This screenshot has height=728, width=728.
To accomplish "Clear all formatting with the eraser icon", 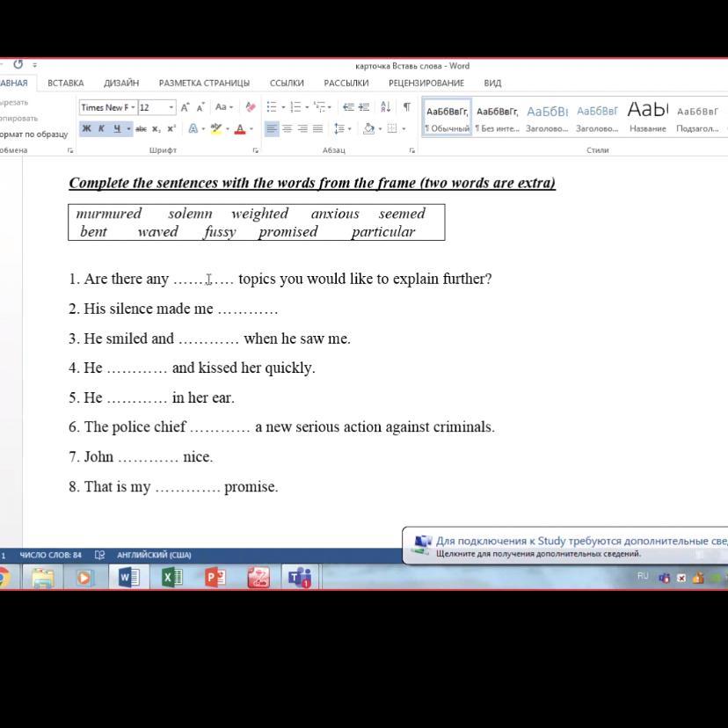I will (251, 107).
